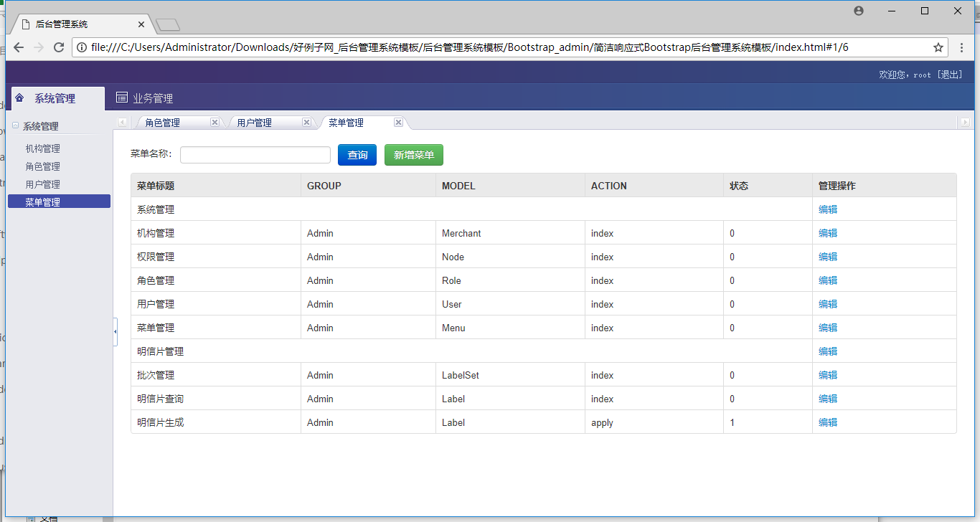Open the 业务管理 top navigation tab

click(x=144, y=98)
